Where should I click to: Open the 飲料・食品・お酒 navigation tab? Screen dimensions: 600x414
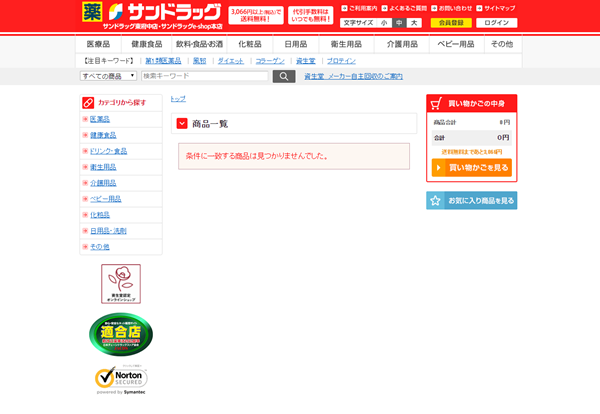pos(199,44)
